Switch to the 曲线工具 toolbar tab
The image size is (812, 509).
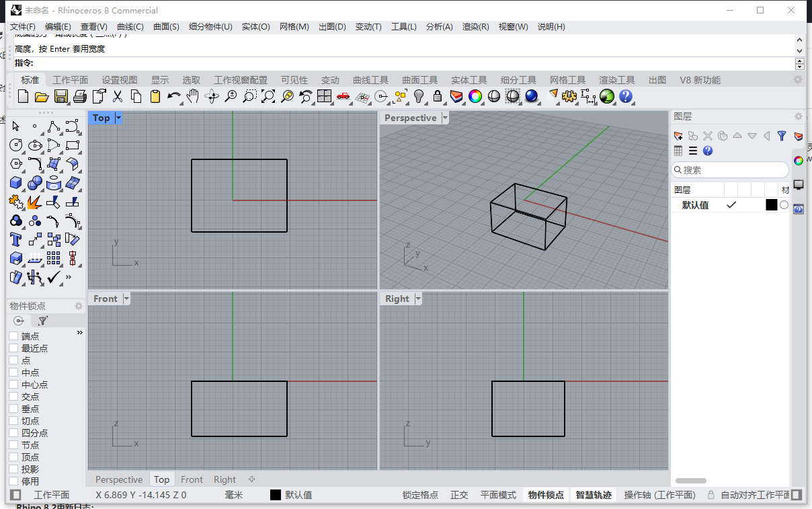pos(371,80)
